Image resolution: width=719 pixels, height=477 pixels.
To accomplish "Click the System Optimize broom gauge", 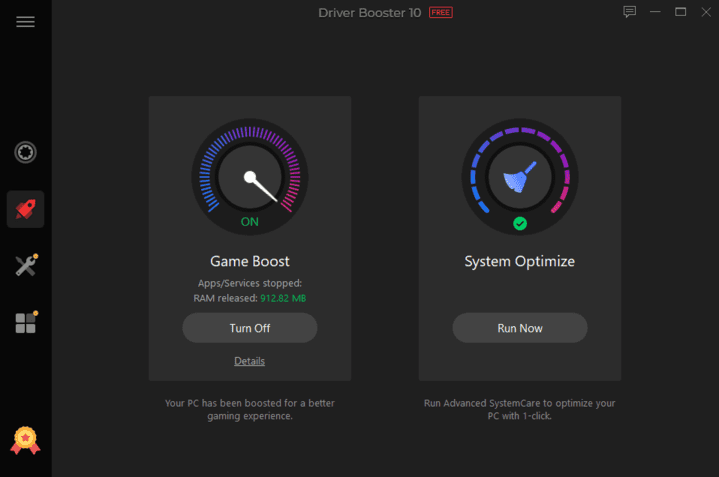I will point(520,177).
